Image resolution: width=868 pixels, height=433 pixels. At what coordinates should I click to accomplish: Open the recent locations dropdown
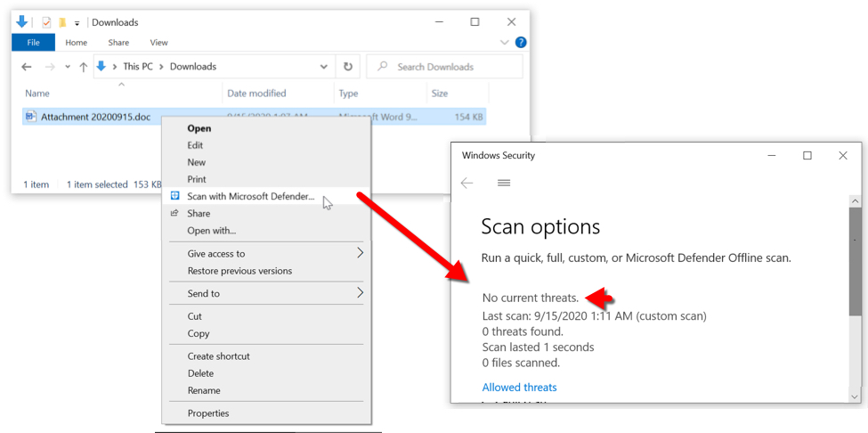68,67
